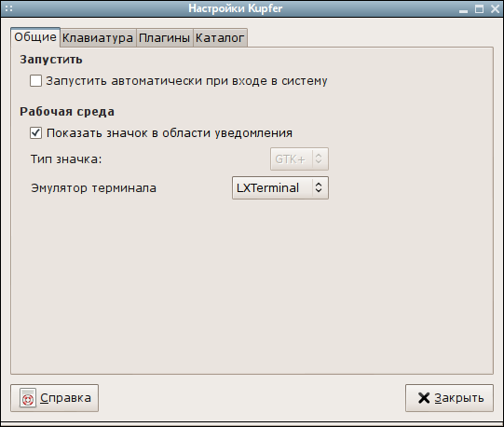The width and height of the screenshot is (504, 427).
Task: Close window via title bar X
Action: 496,9
